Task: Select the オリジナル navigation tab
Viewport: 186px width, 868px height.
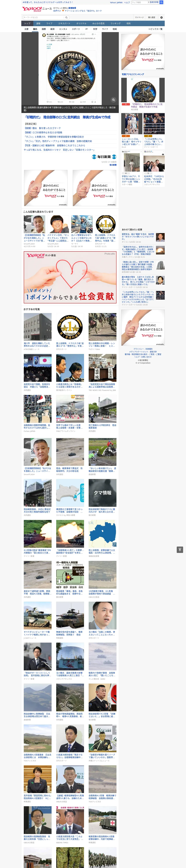Action: 81,24
